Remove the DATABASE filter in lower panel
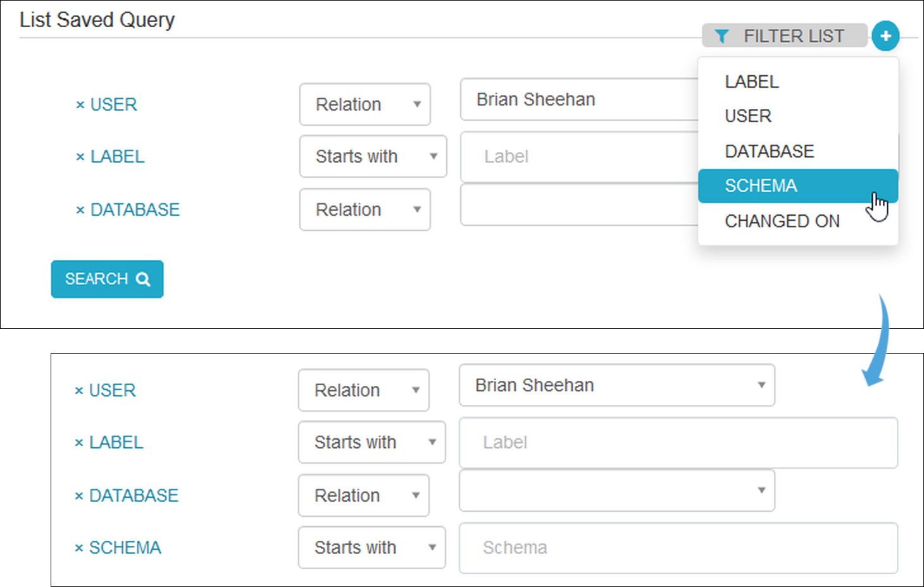This screenshot has height=587, width=924. point(79,496)
